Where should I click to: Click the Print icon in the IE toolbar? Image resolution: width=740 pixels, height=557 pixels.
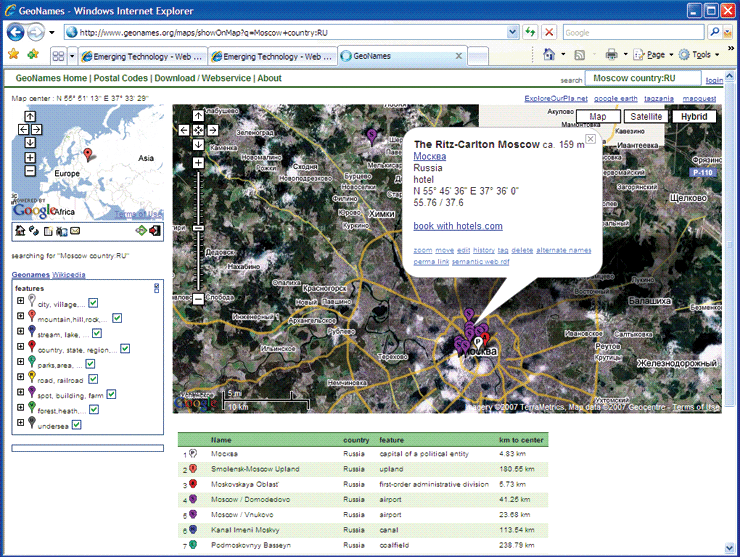click(611, 55)
